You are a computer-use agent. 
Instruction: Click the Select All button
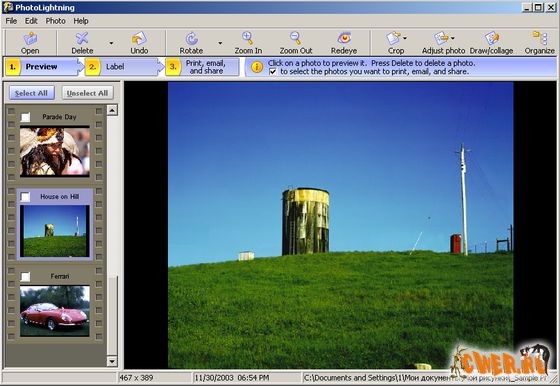coord(31,93)
